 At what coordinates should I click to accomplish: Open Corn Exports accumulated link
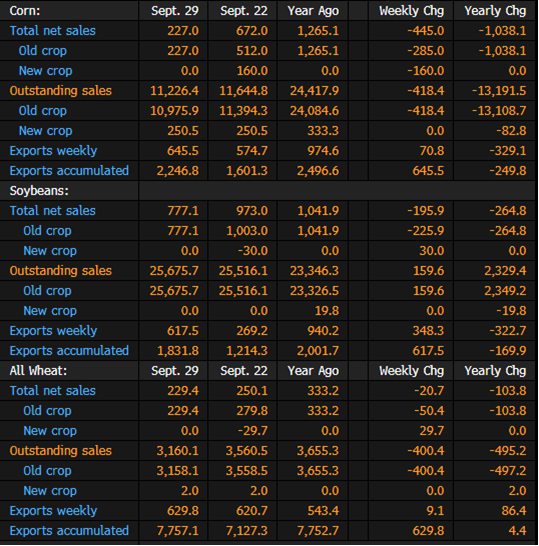[69, 171]
